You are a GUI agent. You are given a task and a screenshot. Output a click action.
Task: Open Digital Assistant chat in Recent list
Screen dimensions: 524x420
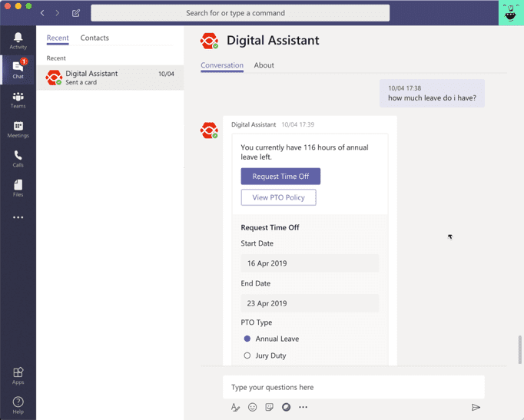110,78
